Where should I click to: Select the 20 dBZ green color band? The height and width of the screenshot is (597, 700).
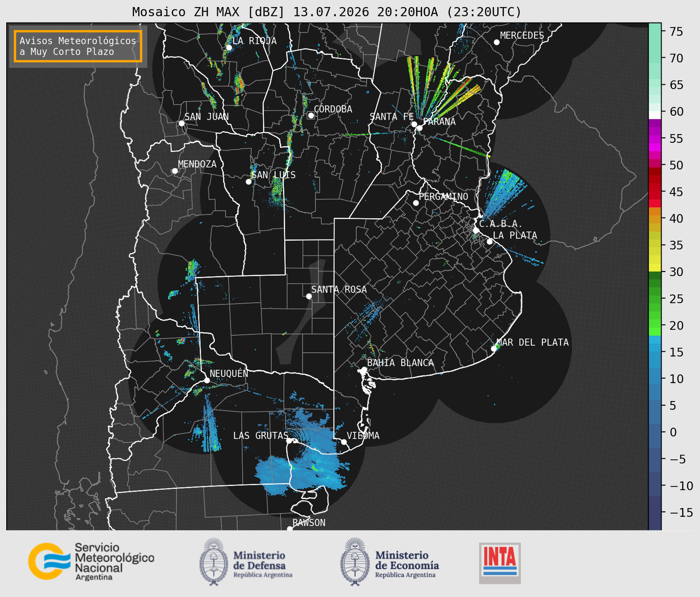click(x=655, y=331)
